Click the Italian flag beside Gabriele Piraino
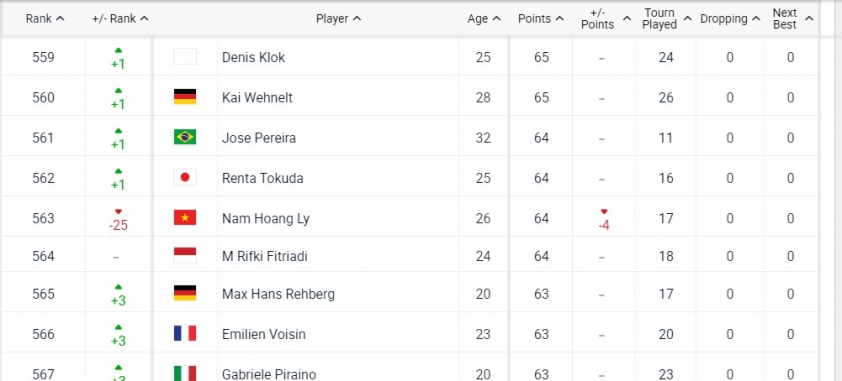 pyautogui.click(x=185, y=373)
